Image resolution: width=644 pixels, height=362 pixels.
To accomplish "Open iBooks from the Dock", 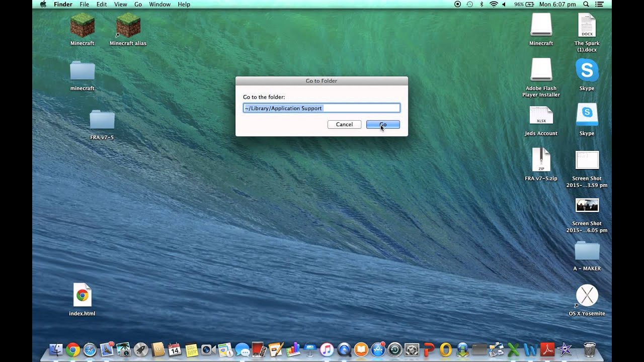I will [361, 349].
